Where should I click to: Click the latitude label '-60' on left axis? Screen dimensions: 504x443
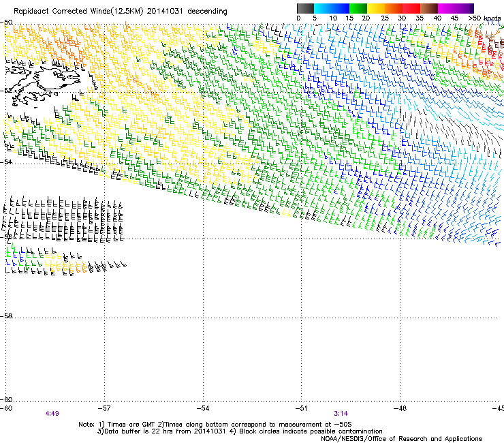tap(6, 400)
